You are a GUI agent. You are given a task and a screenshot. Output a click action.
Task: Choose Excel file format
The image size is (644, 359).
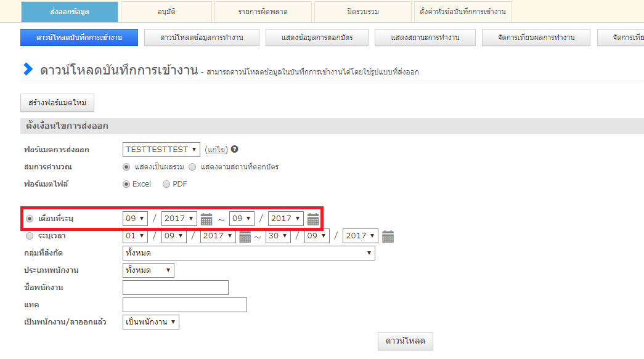(x=126, y=184)
